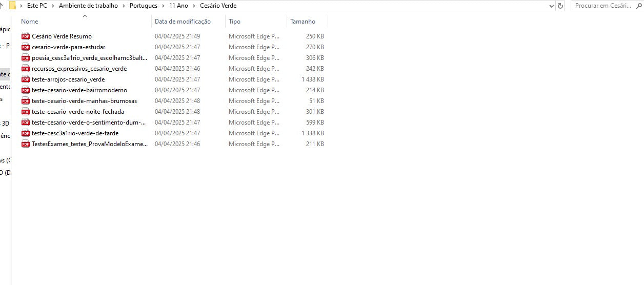Expand the chevron after 'Este PC' breadcrumb

tap(53, 6)
